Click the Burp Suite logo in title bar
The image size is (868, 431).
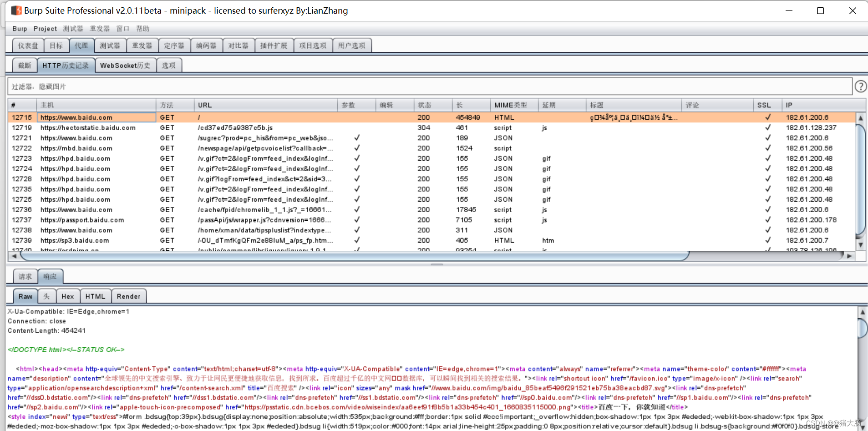16,10
